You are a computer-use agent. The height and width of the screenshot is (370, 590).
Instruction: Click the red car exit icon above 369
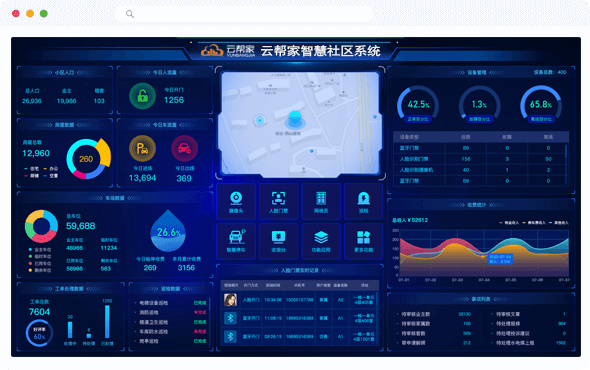coord(184,149)
